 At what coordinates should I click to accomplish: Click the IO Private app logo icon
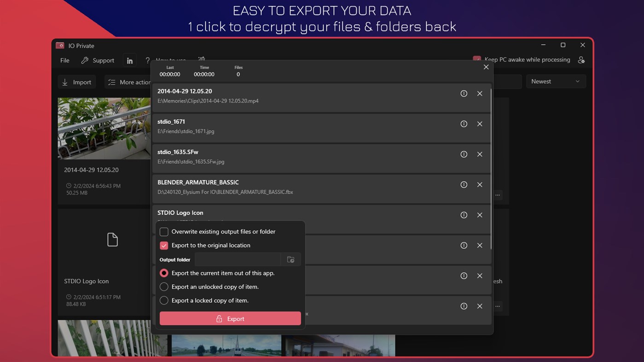click(60, 46)
